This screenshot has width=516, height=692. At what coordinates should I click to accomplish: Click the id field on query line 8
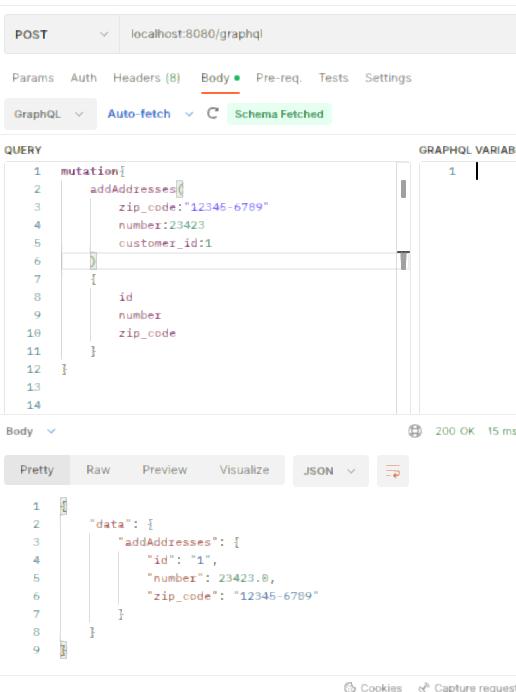coord(125,297)
